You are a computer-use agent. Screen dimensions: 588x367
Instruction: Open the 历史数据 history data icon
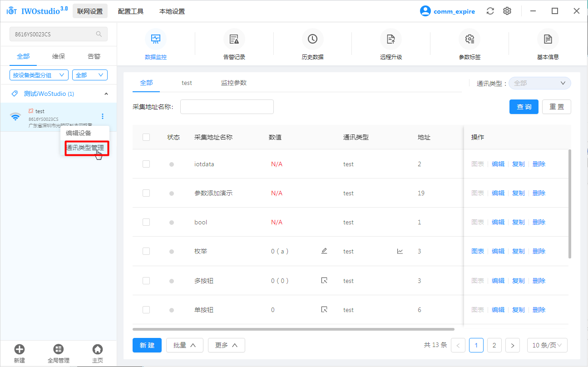click(x=312, y=40)
